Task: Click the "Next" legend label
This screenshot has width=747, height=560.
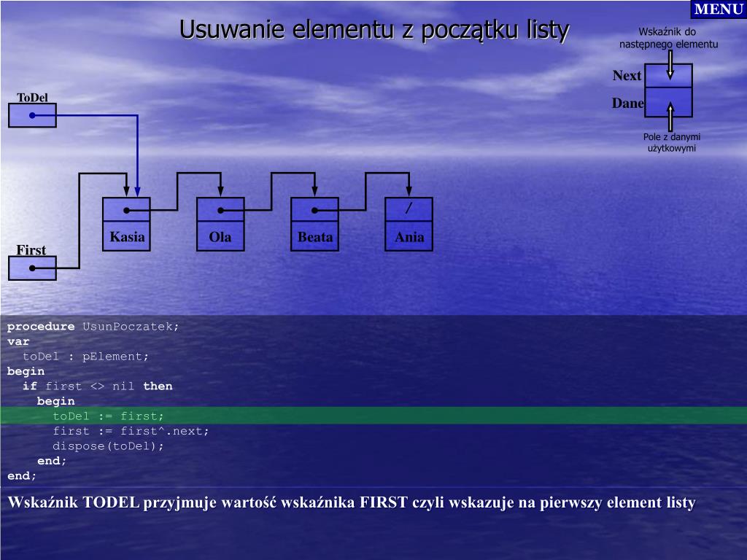Action: [x=627, y=75]
